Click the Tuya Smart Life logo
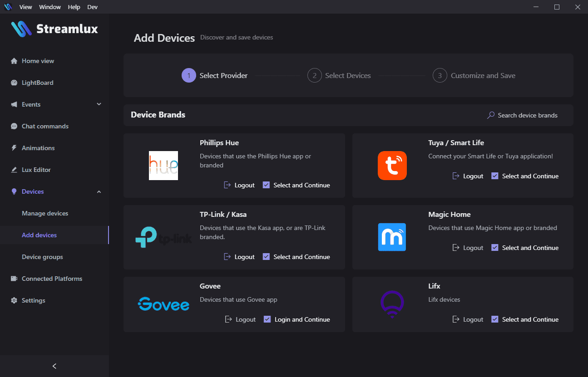The image size is (588, 377). pyautogui.click(x=392, y=166)
